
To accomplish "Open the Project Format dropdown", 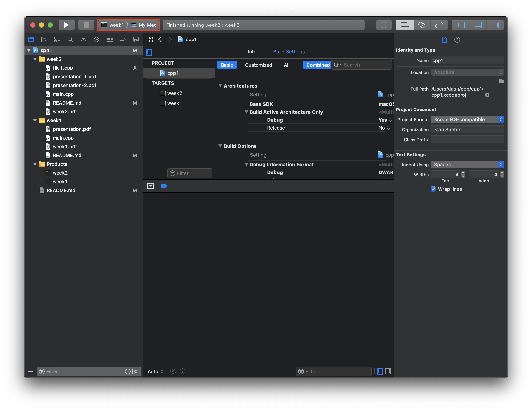I will (x=467, y=119).
